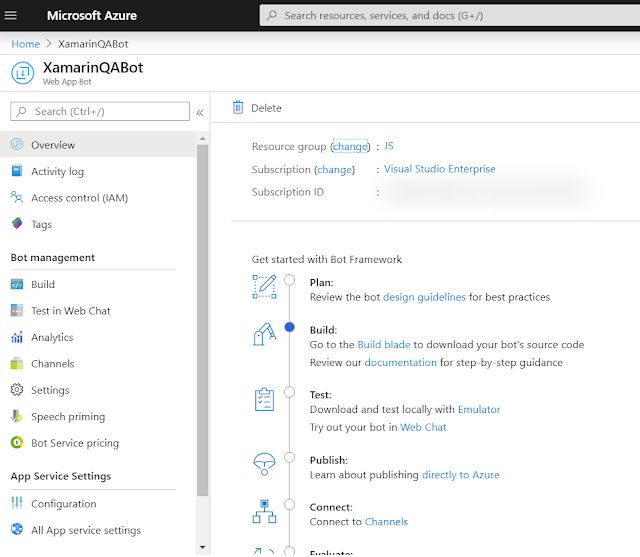Screen dimensions: 640x557
Task: Select the Build step filled circle marker
Action: (289, 327)
